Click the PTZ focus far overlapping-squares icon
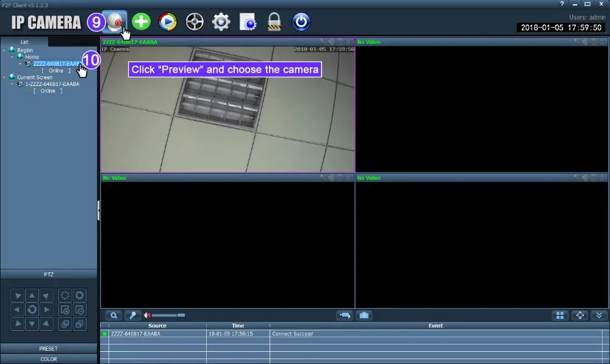The height and width of the screenshot is (364, 610). (x=79, y=324)
